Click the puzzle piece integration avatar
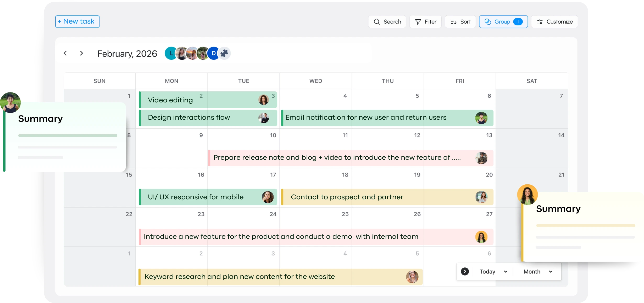Viewport: 644px width, 303px height. 224,53
